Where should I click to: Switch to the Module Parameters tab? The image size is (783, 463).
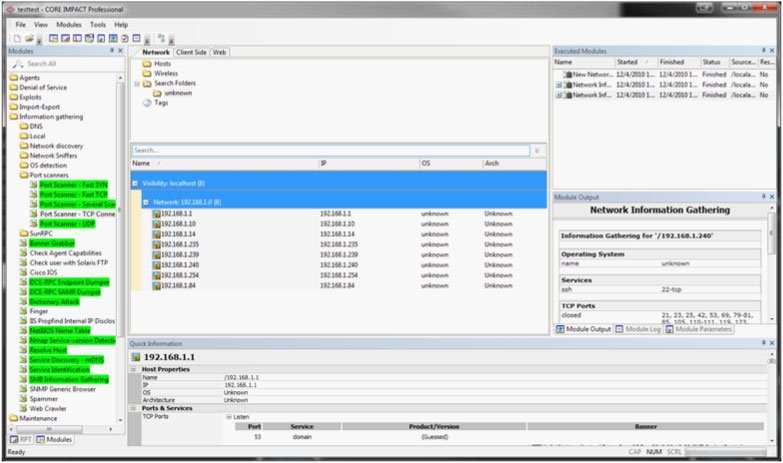699,329
